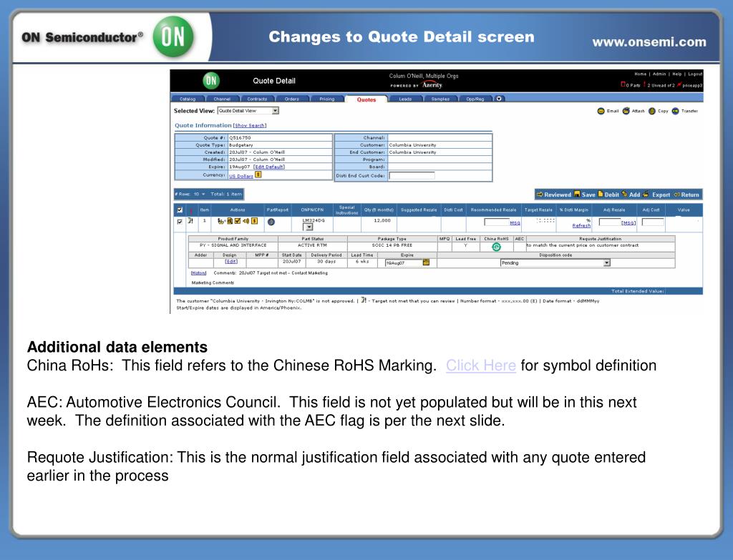Switch to the Channel tab
This screenshot has width=733, height=560.
click(222, 99)
